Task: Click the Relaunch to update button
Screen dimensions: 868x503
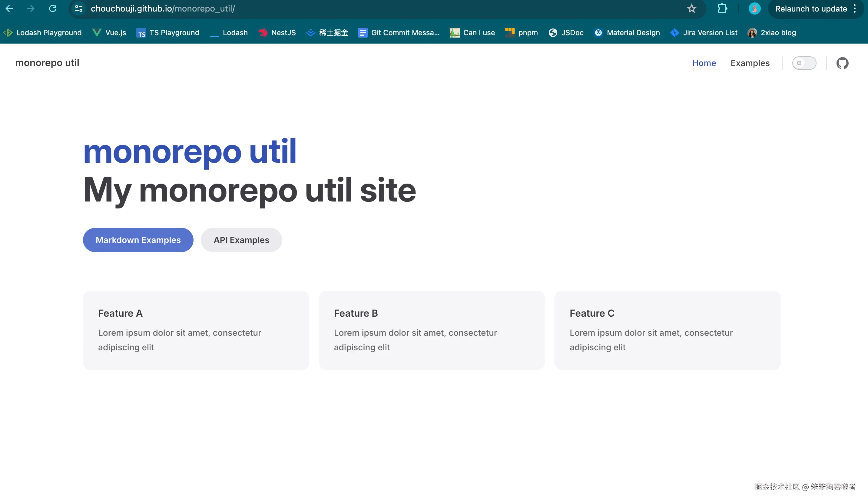Action: (810, 8)
